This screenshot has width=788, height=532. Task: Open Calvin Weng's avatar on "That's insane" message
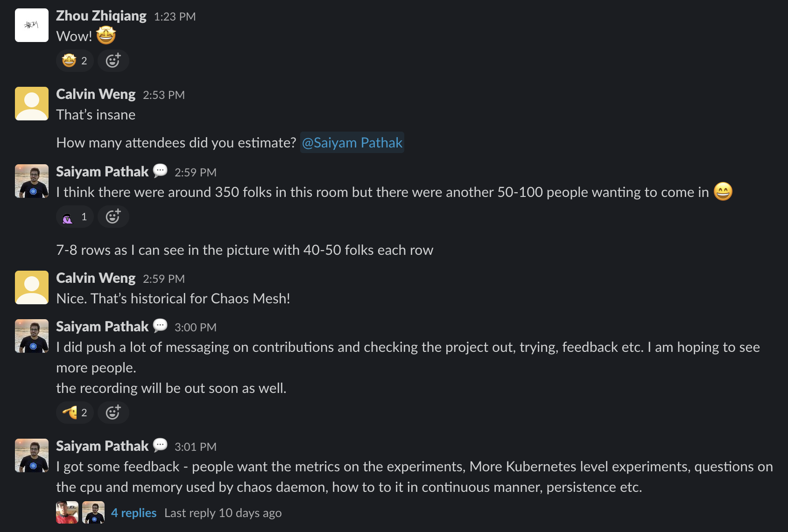click(32, 104)
